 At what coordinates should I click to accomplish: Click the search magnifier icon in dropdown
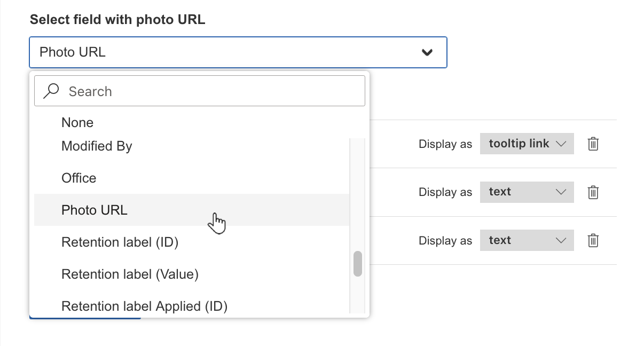click(x=51, y=91)
